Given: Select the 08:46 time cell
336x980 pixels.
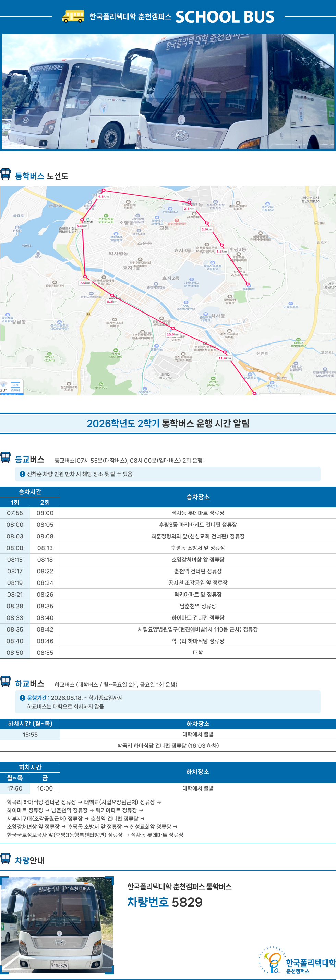Looking at the screenshot, I should (45, 641).
